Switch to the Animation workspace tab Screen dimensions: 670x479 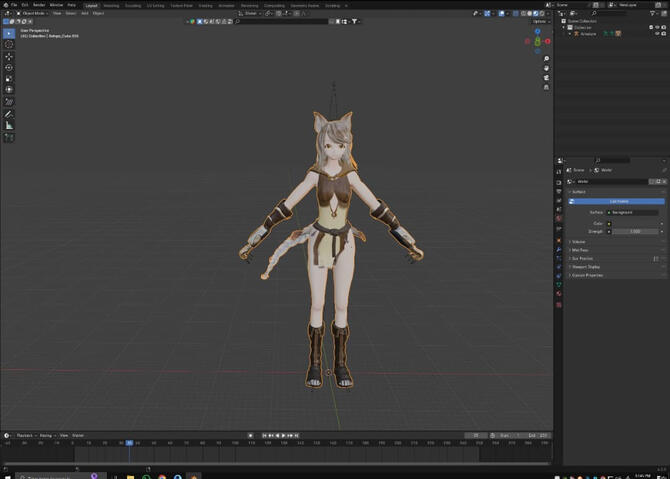pyautogui.click(x=226, y=6)
